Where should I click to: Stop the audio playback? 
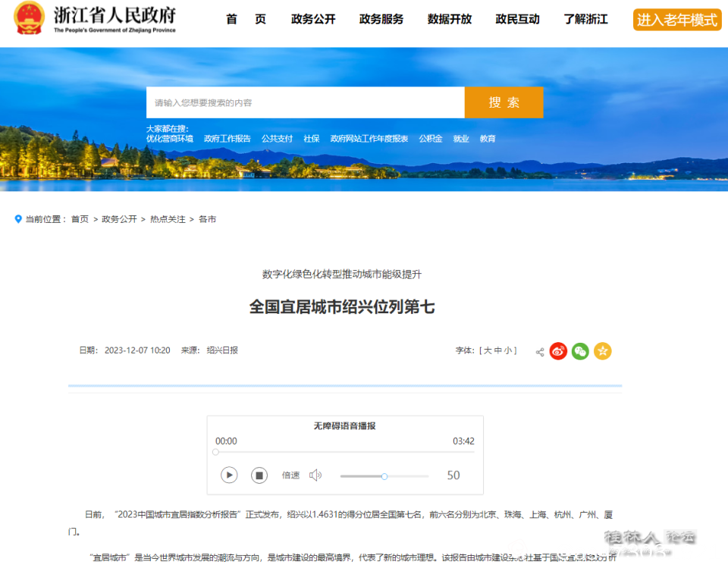(259, 475)
